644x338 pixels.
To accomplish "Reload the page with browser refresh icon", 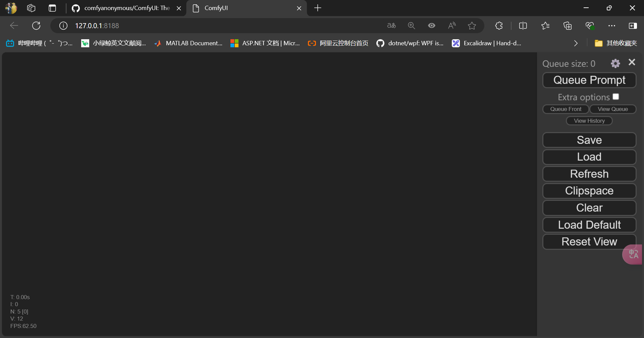I will (36, 25).
